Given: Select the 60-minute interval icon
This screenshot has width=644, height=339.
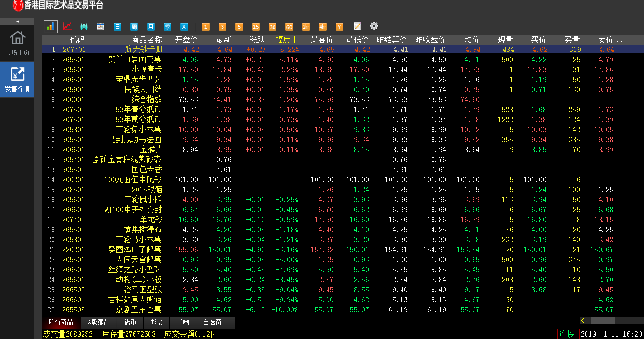Looking at the screenshot, I should coord(289,27).
